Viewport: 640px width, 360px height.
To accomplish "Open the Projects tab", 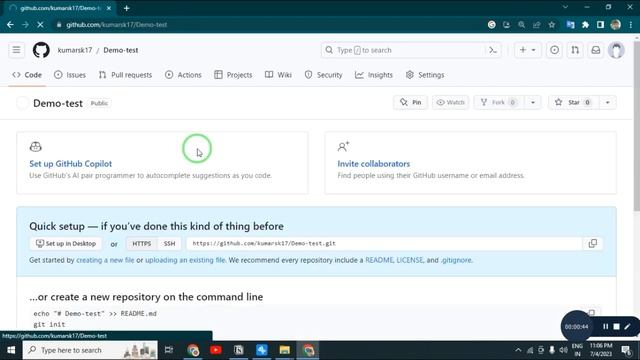I will [233, 75].
